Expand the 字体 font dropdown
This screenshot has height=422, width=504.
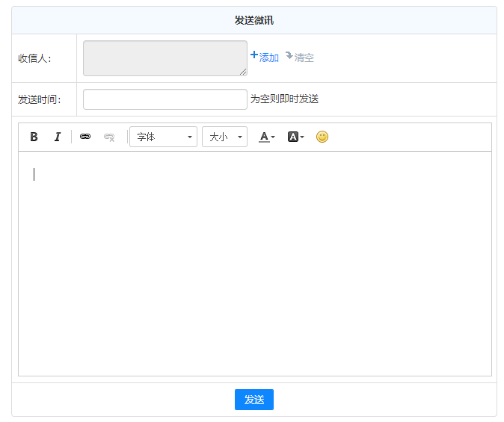tap(163, 137)
